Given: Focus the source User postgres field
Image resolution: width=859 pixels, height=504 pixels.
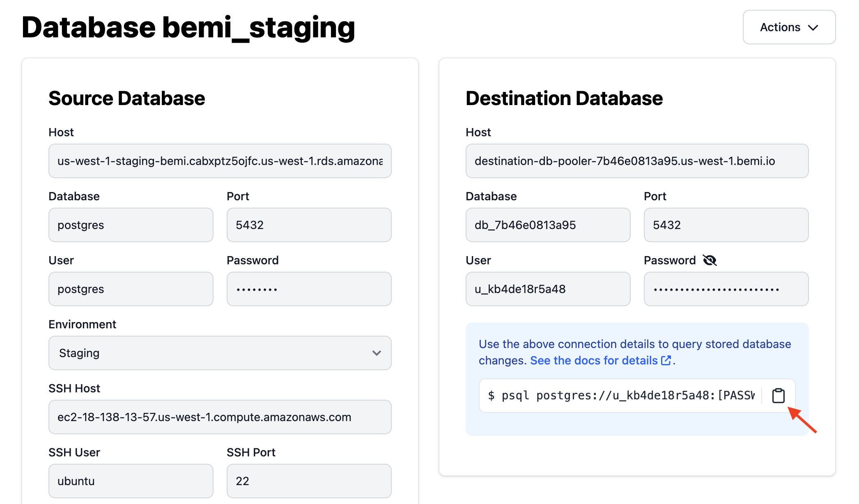Looking at the screenshot, I should pyautogui.click(x=131, y=289).
